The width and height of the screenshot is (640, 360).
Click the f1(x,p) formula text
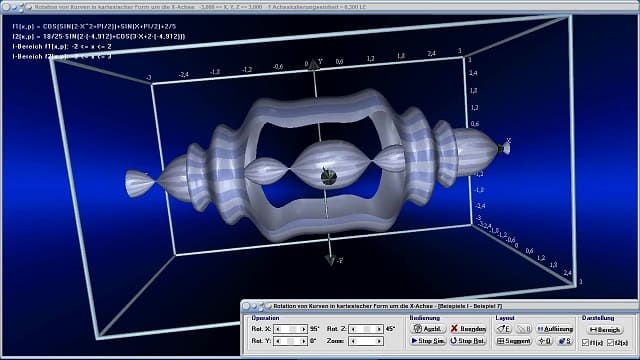tap(95, 26)
